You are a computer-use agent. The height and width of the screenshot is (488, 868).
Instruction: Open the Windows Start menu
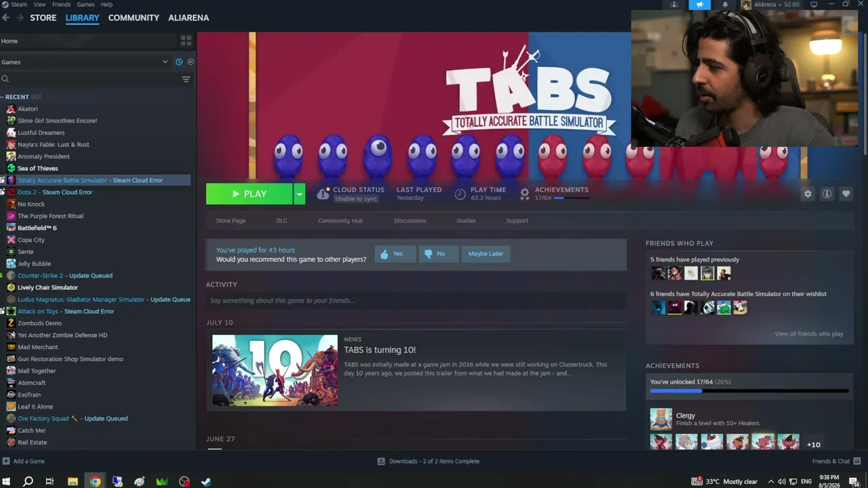[6, 482]
